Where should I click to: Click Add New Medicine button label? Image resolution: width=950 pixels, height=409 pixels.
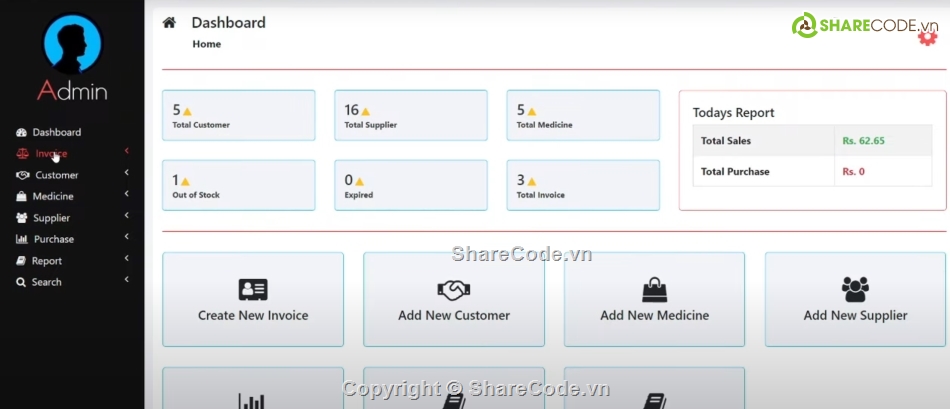coord(654,316)
